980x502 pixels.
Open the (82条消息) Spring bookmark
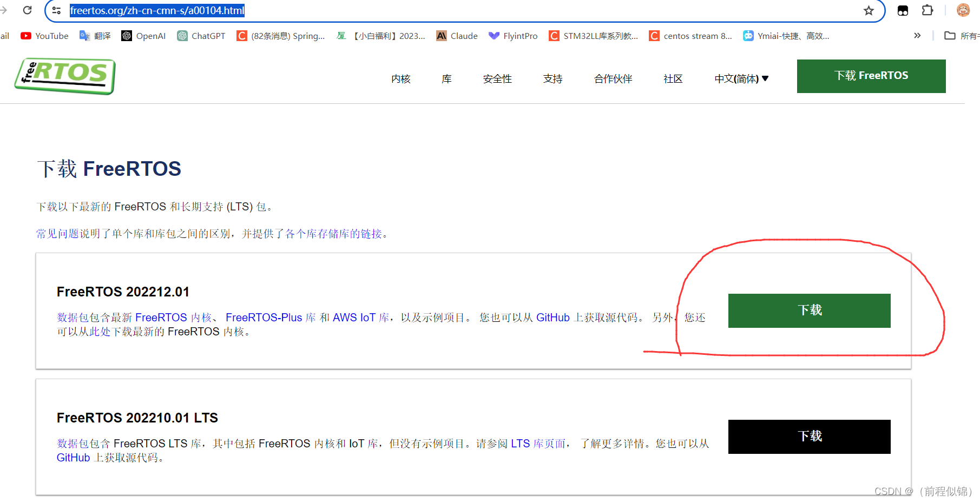click(281, 36)
